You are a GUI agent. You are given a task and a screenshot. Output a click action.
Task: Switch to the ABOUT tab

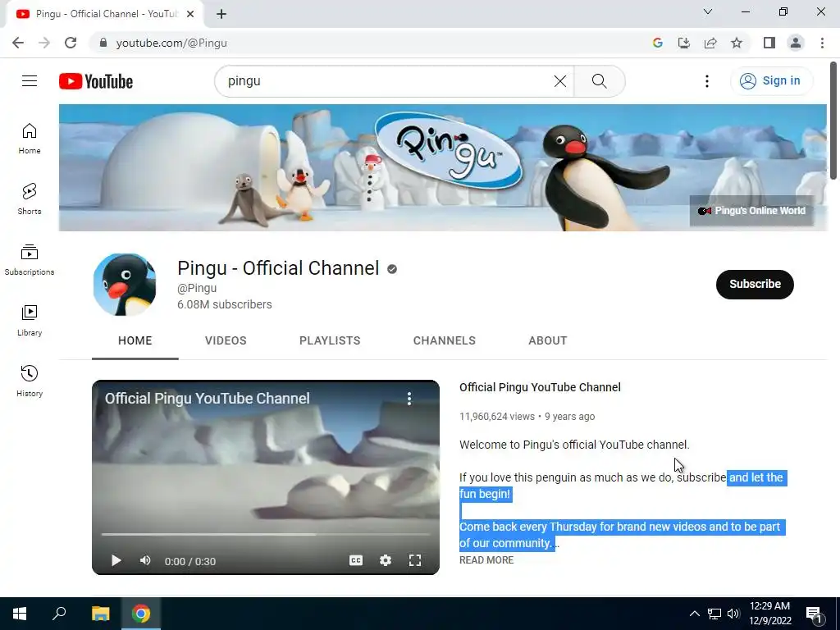[x=547, y=340]
